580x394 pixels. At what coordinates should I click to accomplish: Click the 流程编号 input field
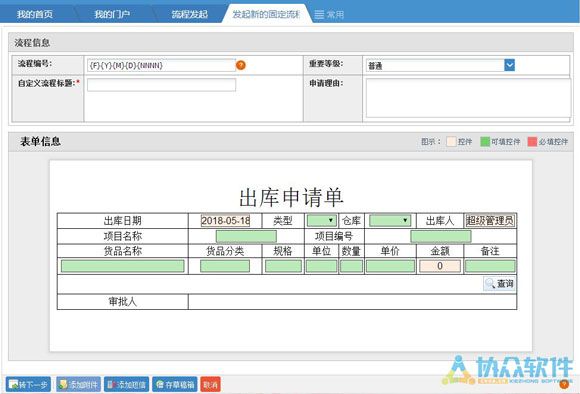[161, 65]
